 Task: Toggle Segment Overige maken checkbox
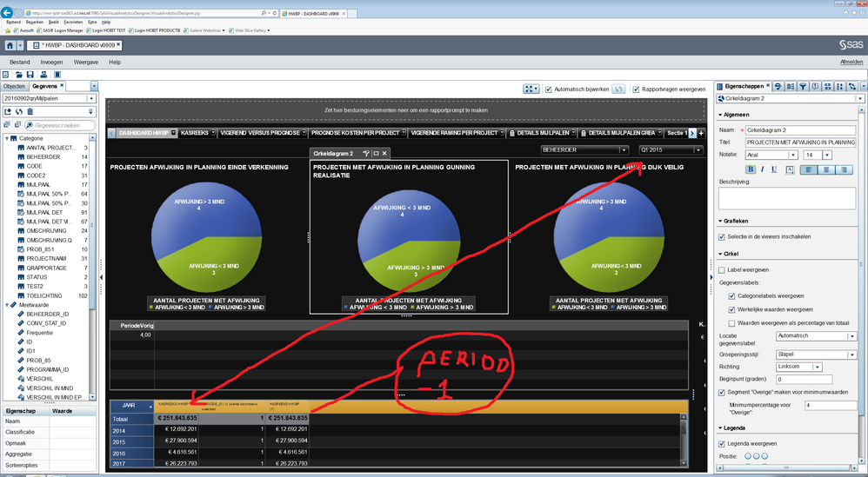[721, 393]
